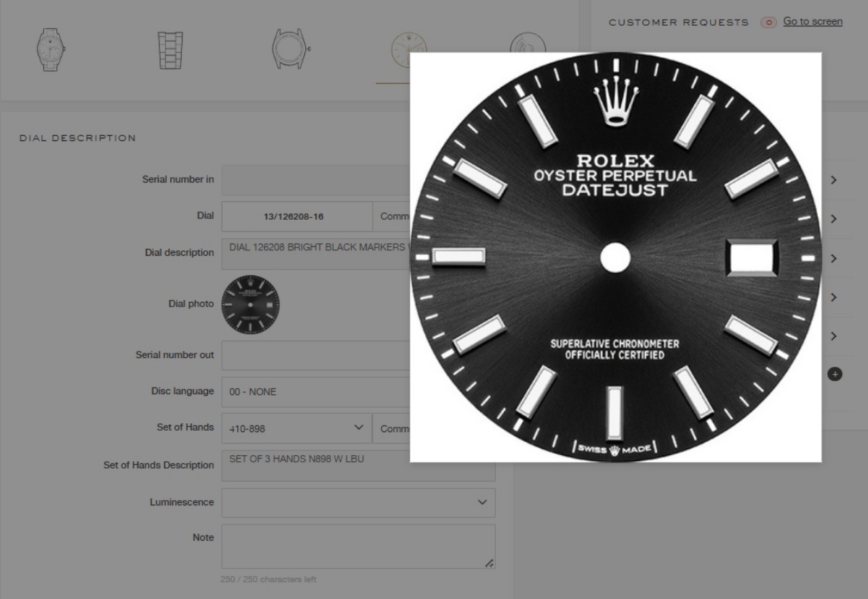The width and height of the screenshot is (868, 599).
Task: Grab the Note field resize handle
Action: [x=489, y=562]
